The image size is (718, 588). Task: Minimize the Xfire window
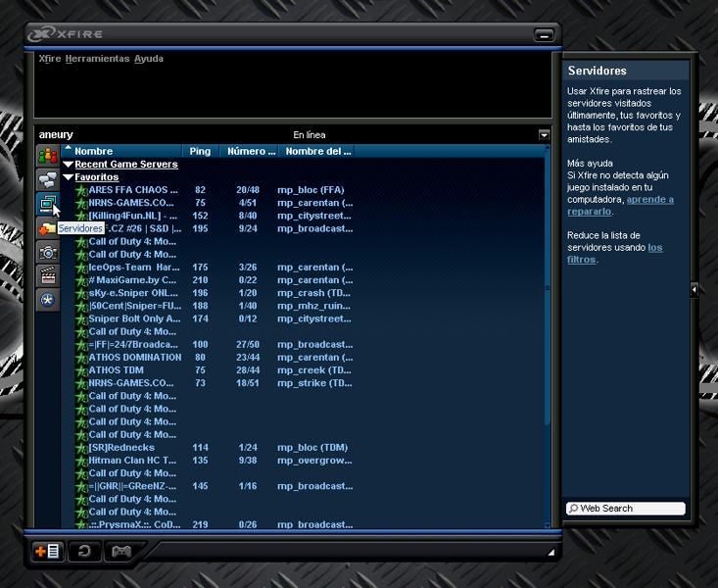tap(544, 35)
